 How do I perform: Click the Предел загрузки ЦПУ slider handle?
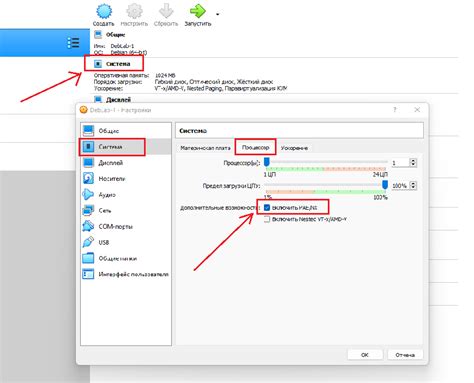(x=385, y=185)
